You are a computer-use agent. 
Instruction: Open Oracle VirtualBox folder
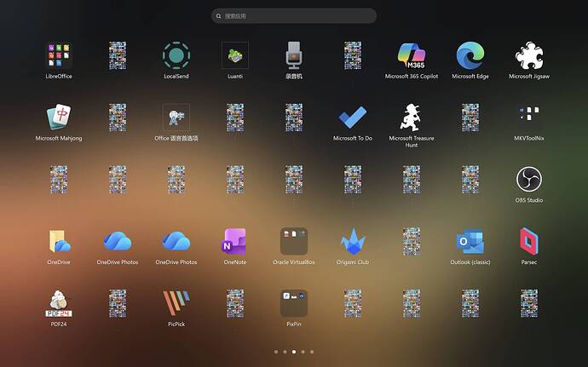[x=294, y=242]
